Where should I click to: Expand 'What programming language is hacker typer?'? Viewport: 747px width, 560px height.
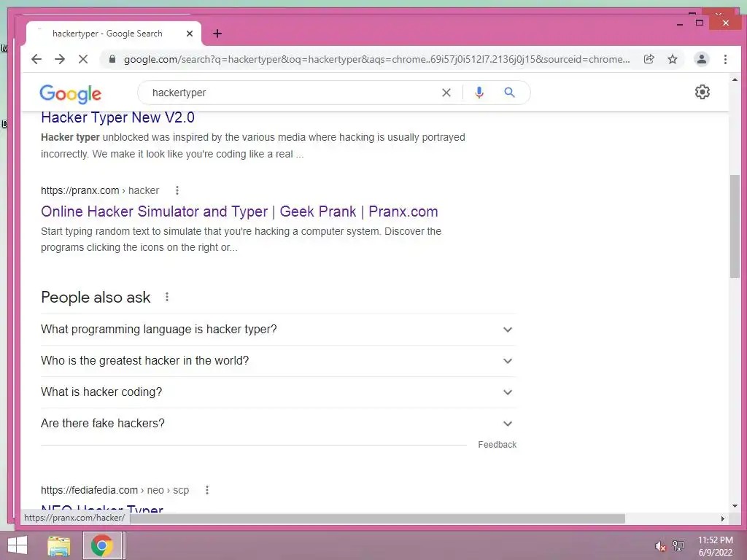coord(278,330)
